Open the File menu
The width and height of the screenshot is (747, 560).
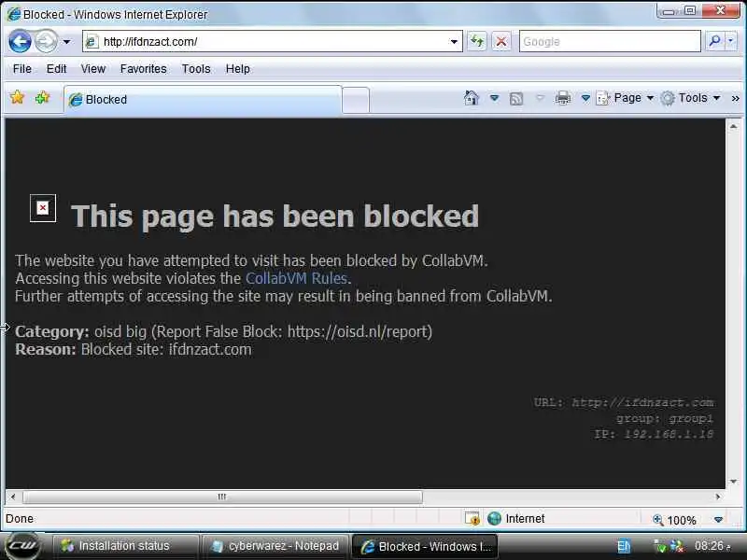[21, 69]
